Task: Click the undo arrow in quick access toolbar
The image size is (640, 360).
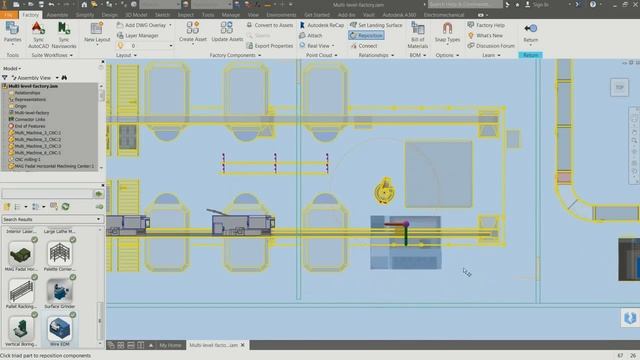Action: click(51, 4)
